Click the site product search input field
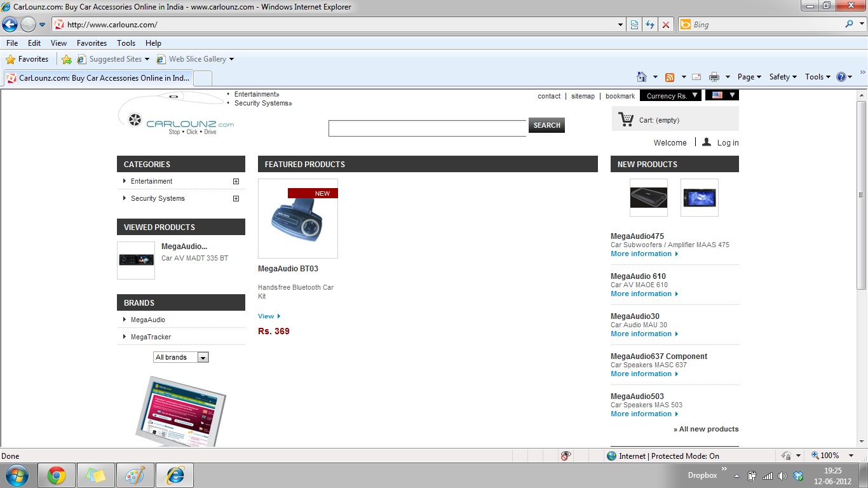Screen dimensions: 868x488 click(427, 128)
